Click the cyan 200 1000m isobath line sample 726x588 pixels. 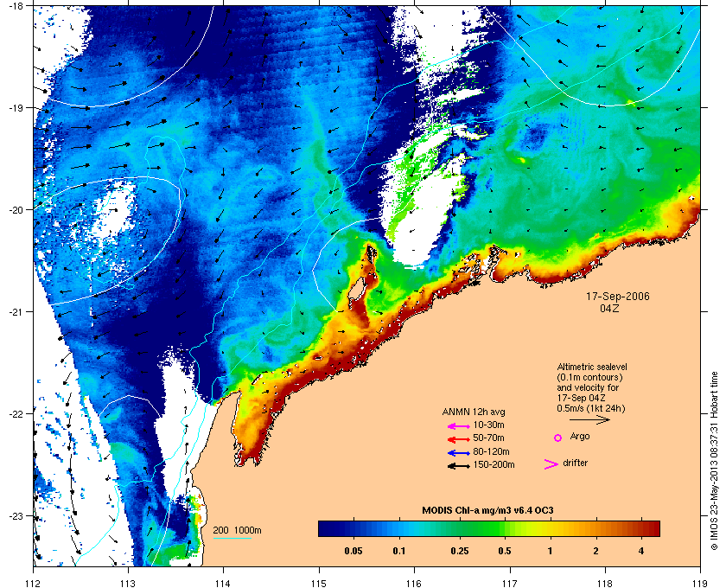point(232,538)
